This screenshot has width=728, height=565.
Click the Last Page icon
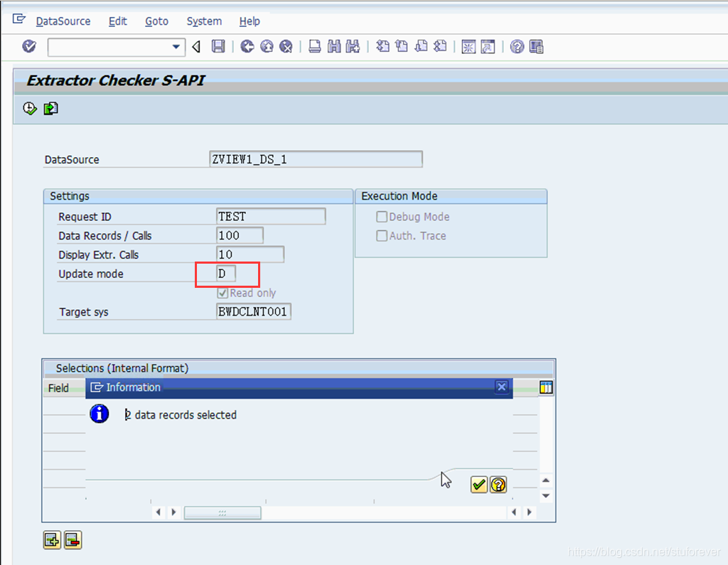coord(440,46)
